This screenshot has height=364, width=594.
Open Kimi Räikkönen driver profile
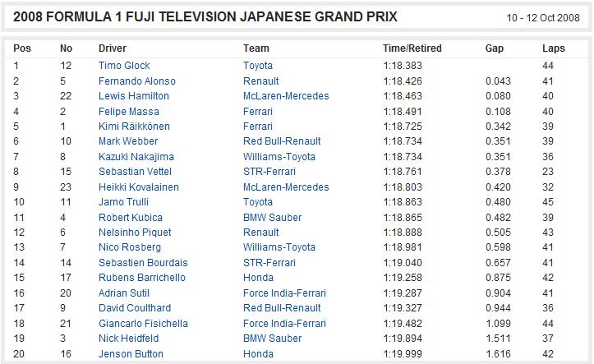(134, 127)
